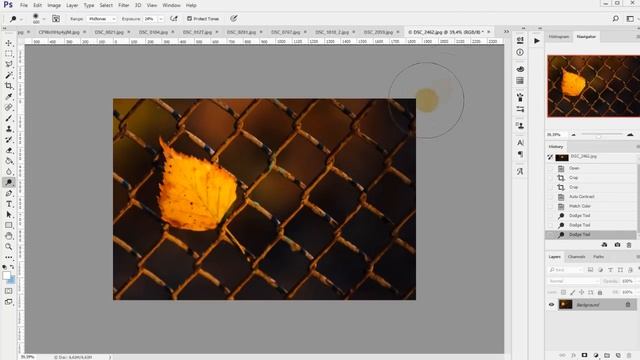Switch to the Paths tab
The height and width of the screenshot is (360, 640).
click(x=598, y=257)
